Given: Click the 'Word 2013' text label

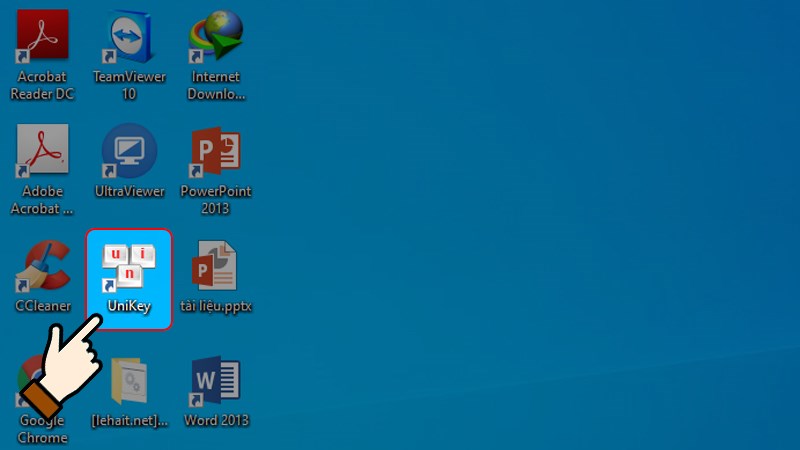Looking at the screenshot, I should [215, 420].
